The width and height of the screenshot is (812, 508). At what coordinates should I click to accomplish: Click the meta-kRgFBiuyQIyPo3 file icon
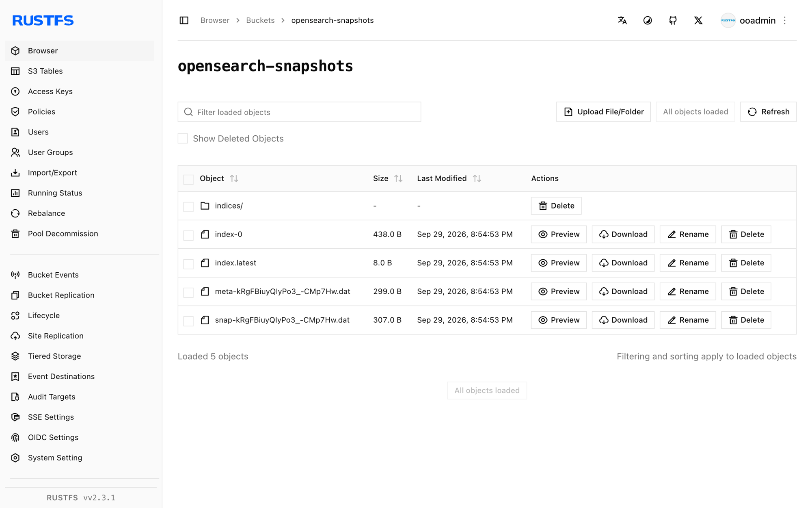click(205, 291)
